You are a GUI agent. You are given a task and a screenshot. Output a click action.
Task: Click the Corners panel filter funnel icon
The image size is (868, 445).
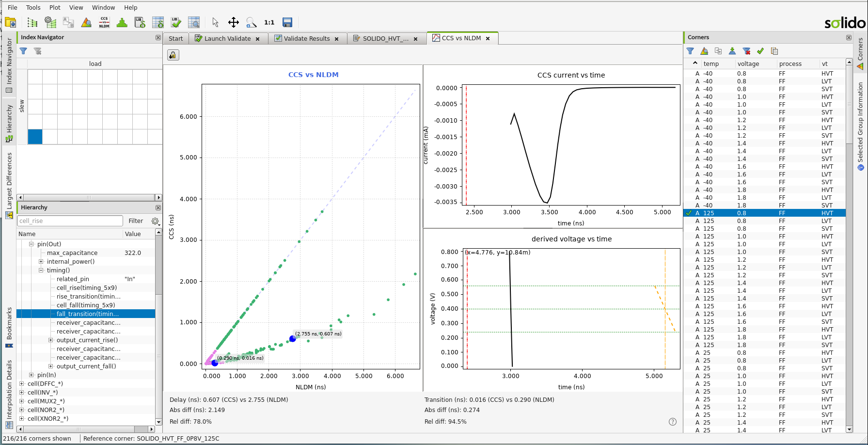[x=691, y=51]
